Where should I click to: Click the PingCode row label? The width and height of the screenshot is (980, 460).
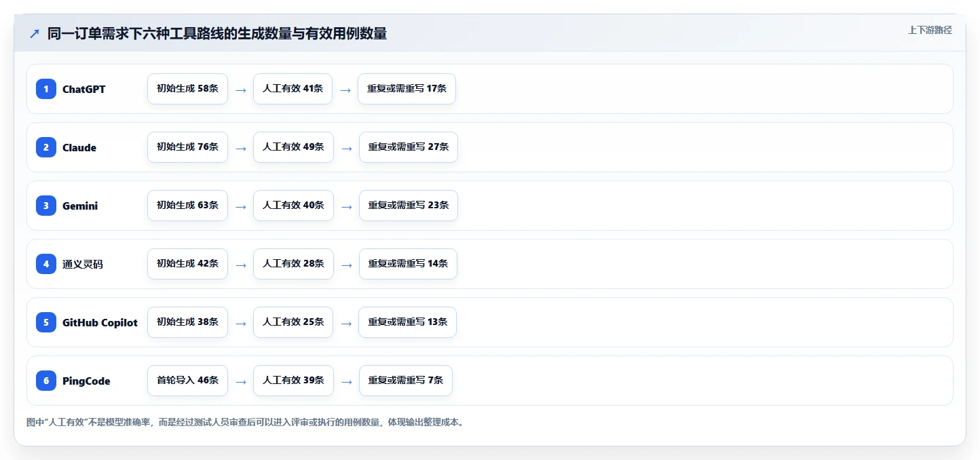coord(86,381)
